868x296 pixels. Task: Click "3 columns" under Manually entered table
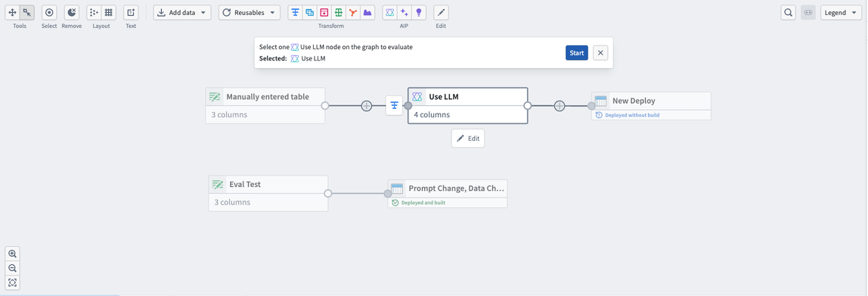point(229,115)
